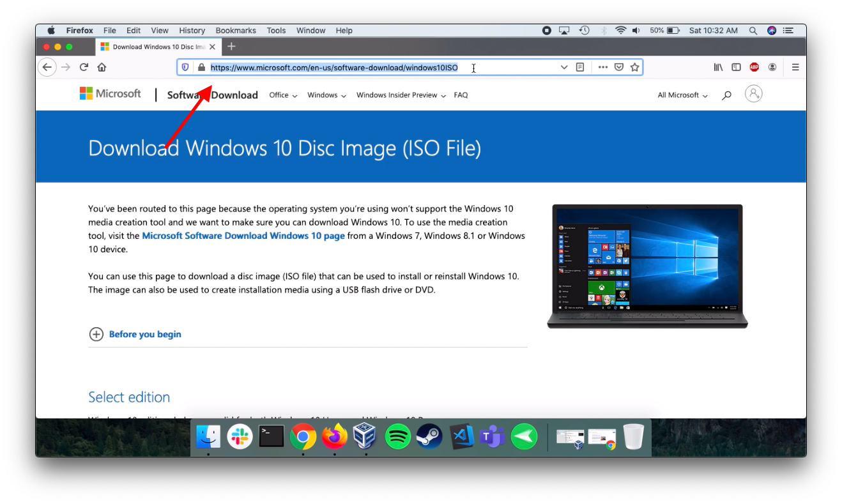This screenshot has height=504, width=842.
Task: Launch Terminal from the Dock
Action: coord(272,437)
